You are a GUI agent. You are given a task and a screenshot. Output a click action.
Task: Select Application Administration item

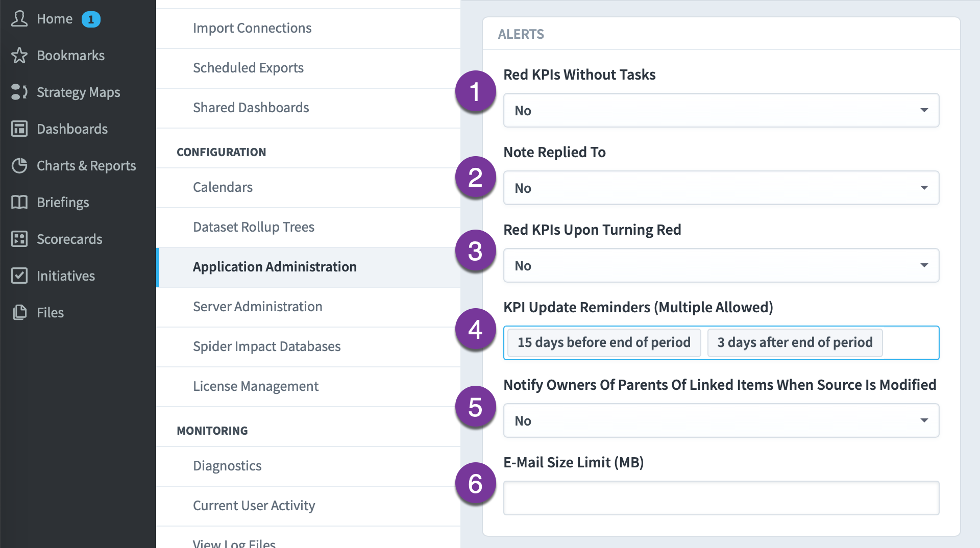308,267
